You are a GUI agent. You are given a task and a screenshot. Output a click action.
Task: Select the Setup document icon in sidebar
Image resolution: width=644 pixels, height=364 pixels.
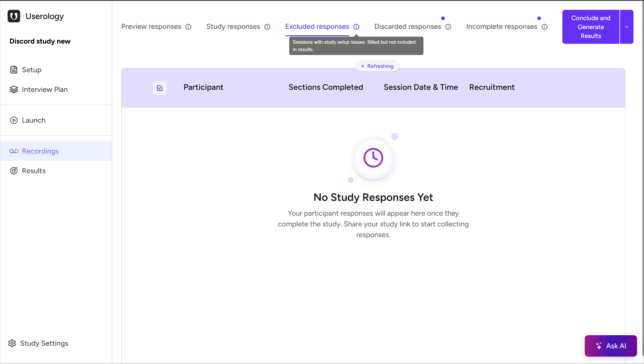click(x=14, y=70)
